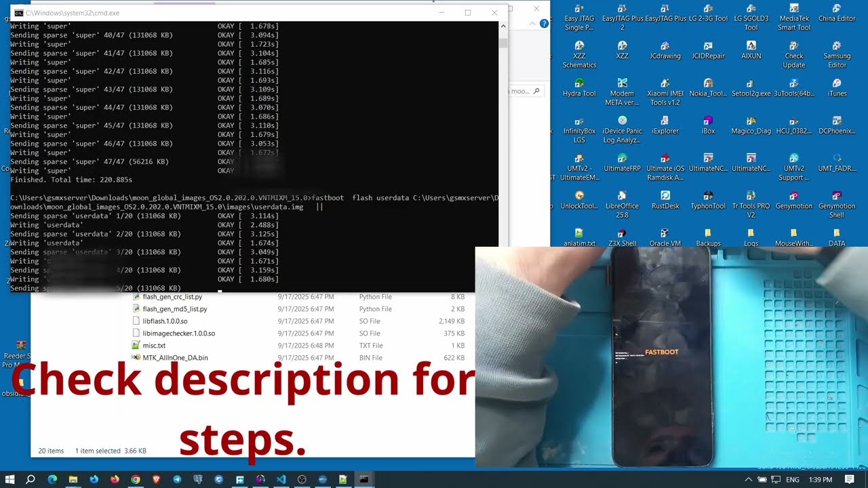
Task: Launch Genymotion Shell shortcut
Action: tap(837, 204)
